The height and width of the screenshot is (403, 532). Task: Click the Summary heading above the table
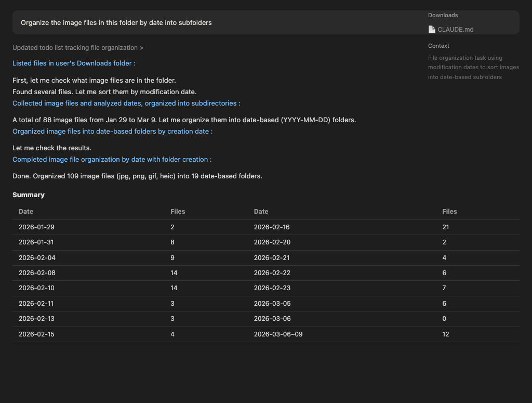point(29,195)
